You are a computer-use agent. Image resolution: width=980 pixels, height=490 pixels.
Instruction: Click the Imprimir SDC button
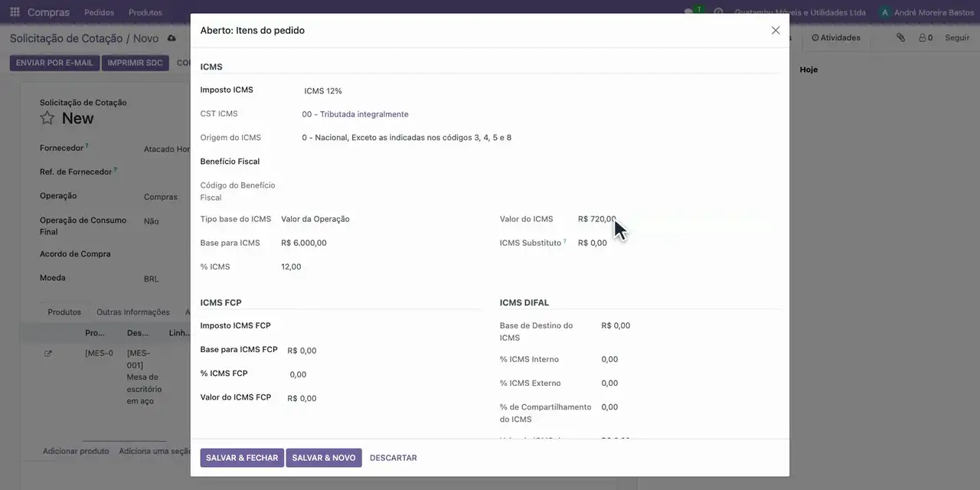136,63
